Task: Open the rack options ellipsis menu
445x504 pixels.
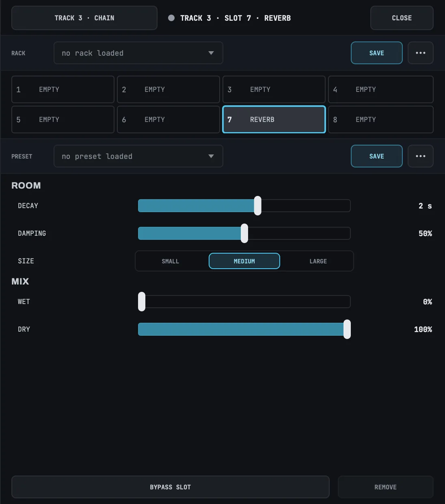Action: 421,53
